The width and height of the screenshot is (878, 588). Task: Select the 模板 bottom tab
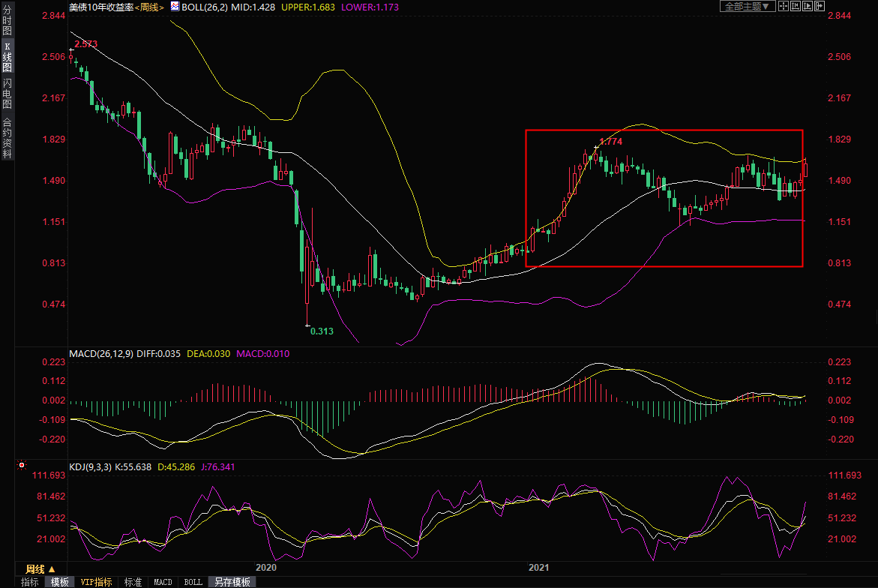tap(60, 582)
